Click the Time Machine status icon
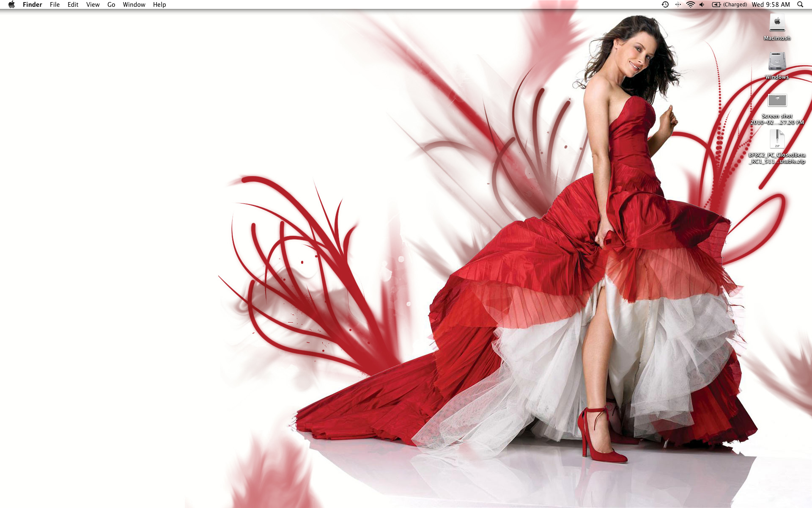Screen dimensions: 812x508 [x=665, y=5]
